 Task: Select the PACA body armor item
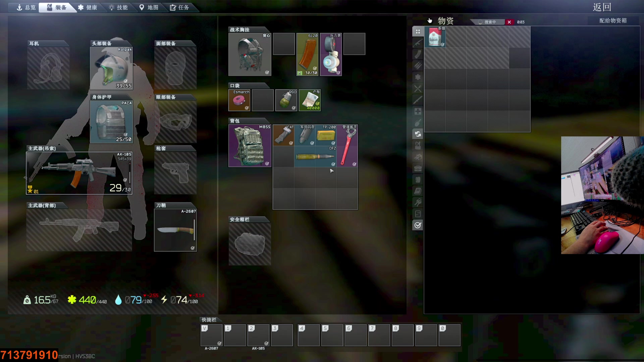(111, 122)
